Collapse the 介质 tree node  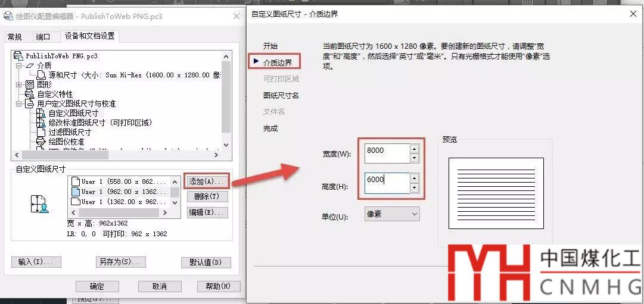tap(19, 65)
